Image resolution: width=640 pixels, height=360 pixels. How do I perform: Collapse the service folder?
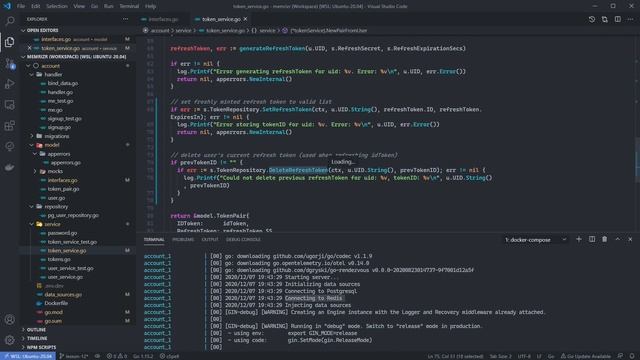31,224
